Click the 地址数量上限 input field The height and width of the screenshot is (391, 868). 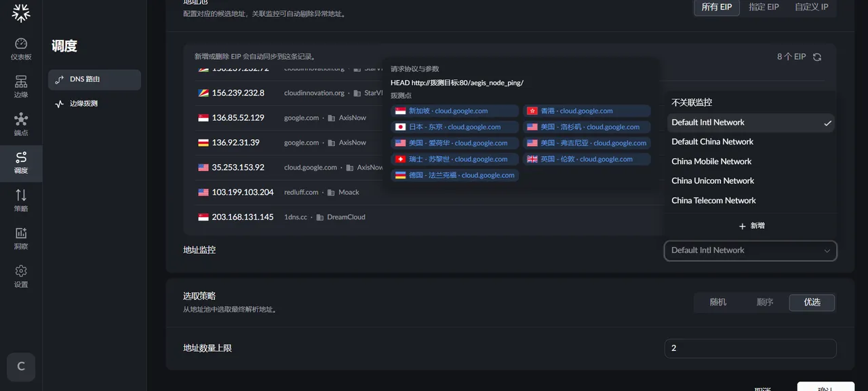click(x=751, y=348)
